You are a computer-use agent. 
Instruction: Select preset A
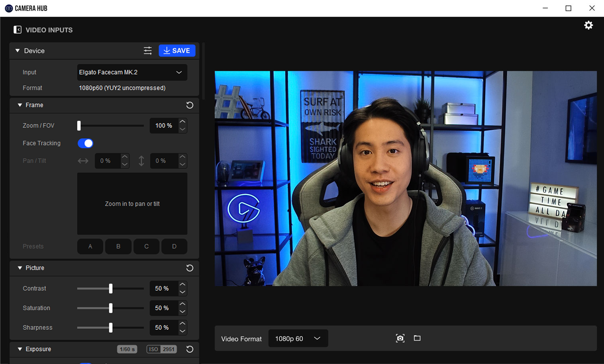pos(90,247)
